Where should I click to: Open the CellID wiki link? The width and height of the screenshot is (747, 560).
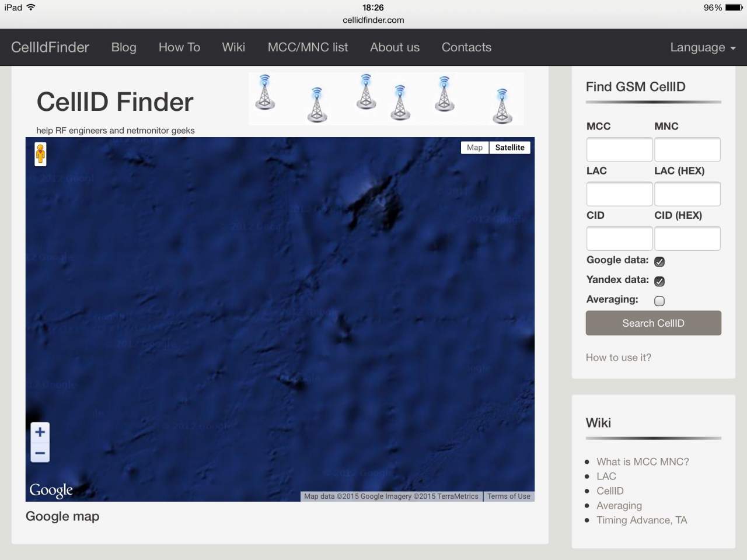point(610,491)
